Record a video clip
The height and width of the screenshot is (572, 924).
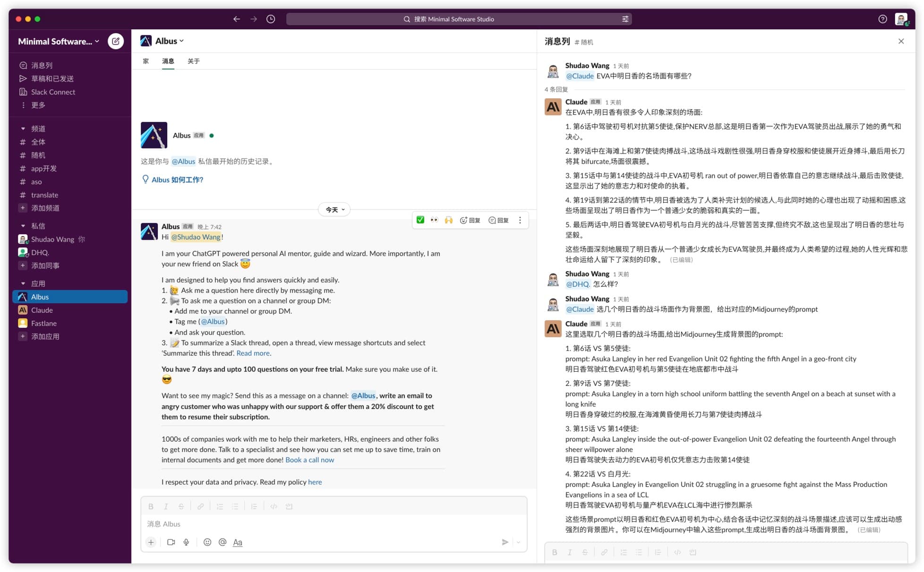click(x=171, y=542)
